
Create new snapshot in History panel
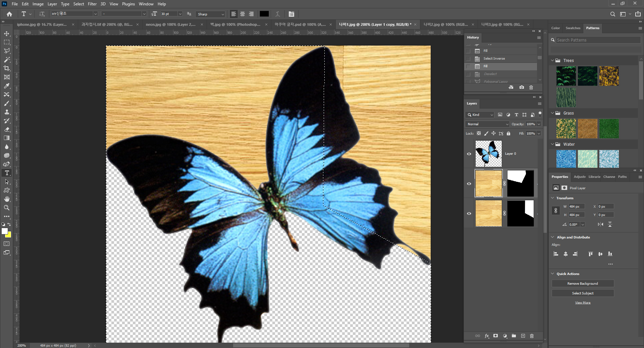click(x=522, y=87)
